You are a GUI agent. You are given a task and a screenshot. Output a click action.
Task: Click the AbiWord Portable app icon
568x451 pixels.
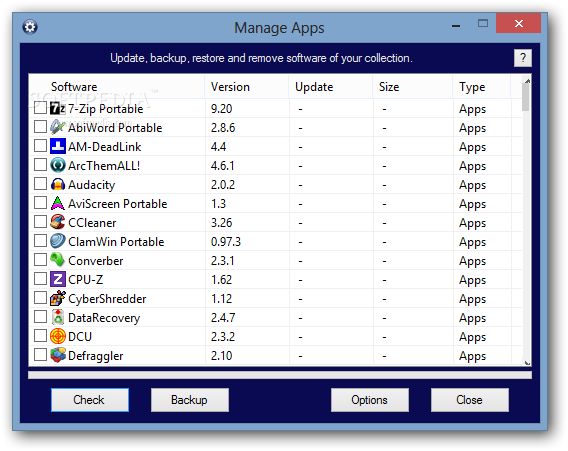[x=57, y=127]
